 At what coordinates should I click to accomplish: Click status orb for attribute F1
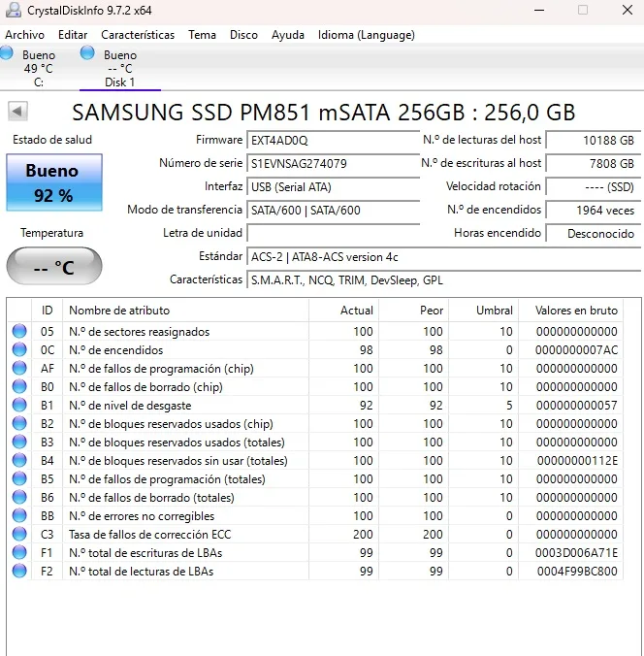coord(19,552)
